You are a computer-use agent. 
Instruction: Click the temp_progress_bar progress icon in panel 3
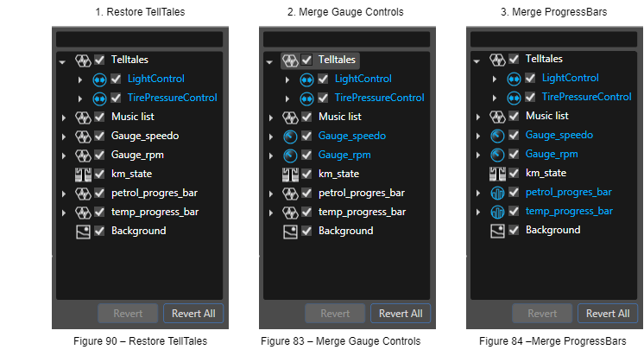(x=497, y=212)
